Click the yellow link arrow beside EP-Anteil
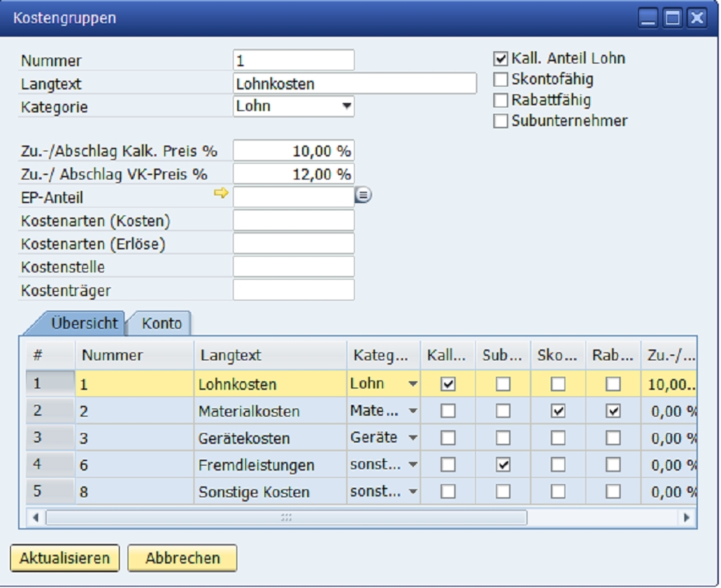The image size is (721, 588). coord(221,194)
